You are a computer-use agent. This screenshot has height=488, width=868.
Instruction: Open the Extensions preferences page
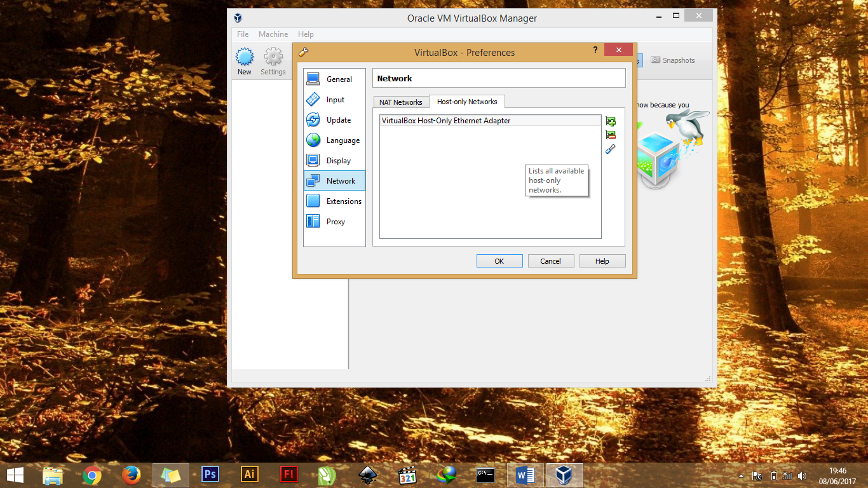pyautogui.click(x=334, y=201)
